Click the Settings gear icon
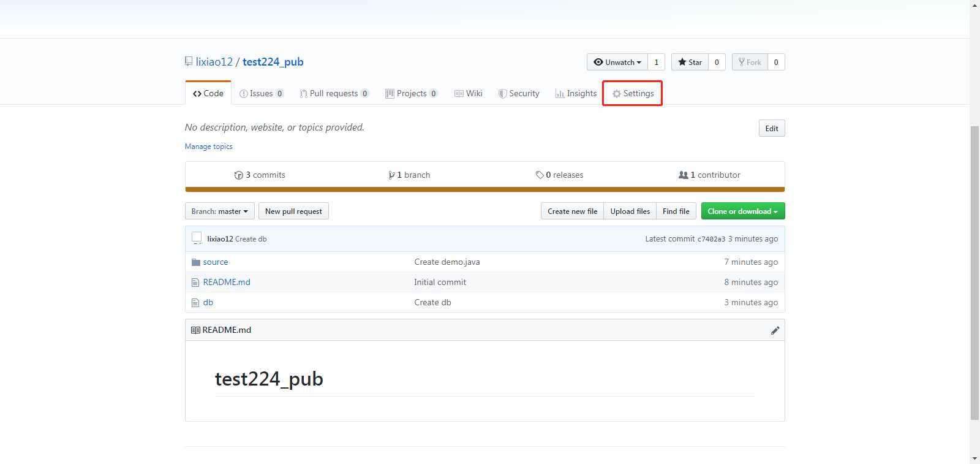The width and height of the screenshot is (980, 464). pos(617,94)
